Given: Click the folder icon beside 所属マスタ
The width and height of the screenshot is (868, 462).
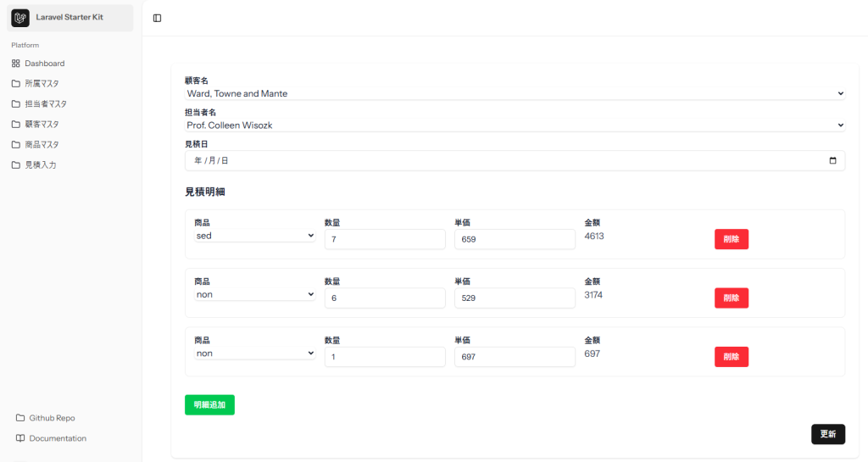Looking at the screenshot, I should 16,84.
